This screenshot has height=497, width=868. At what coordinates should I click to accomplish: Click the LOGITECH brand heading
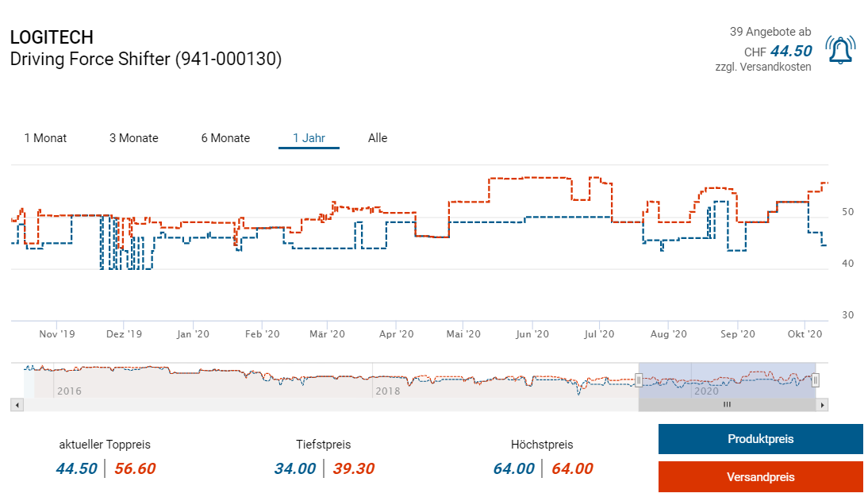tap(52, 37)
